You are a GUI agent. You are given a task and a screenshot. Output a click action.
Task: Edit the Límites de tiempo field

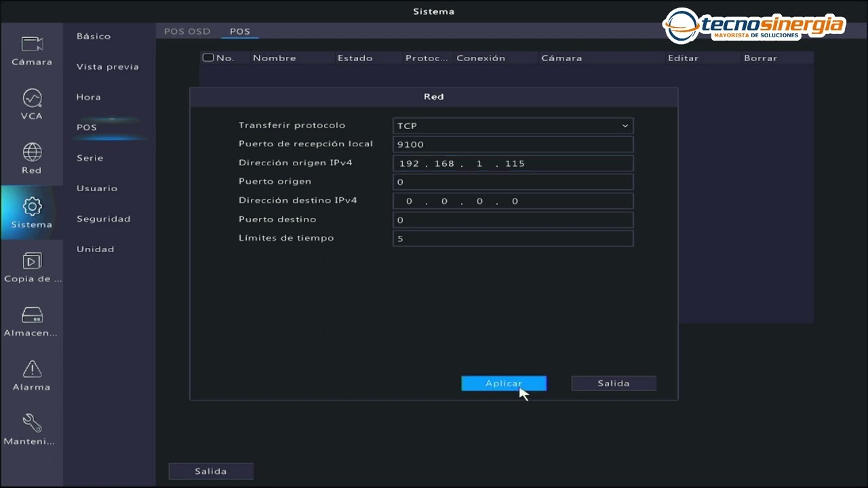click(513, 239)
